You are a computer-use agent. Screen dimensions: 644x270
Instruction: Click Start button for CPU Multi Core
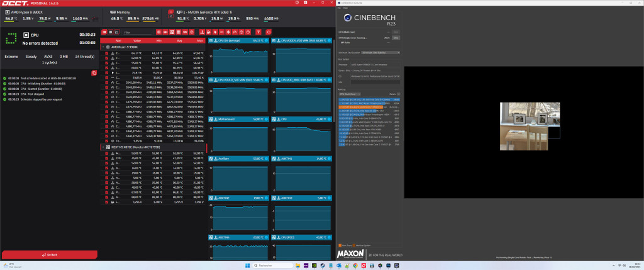(396, 31)
